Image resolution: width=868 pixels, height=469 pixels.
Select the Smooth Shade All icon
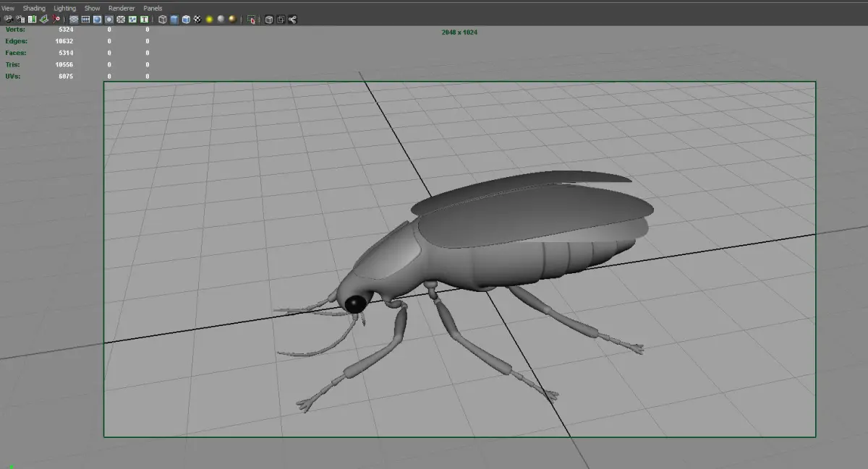pyautogui.click(x=174, y=20)
